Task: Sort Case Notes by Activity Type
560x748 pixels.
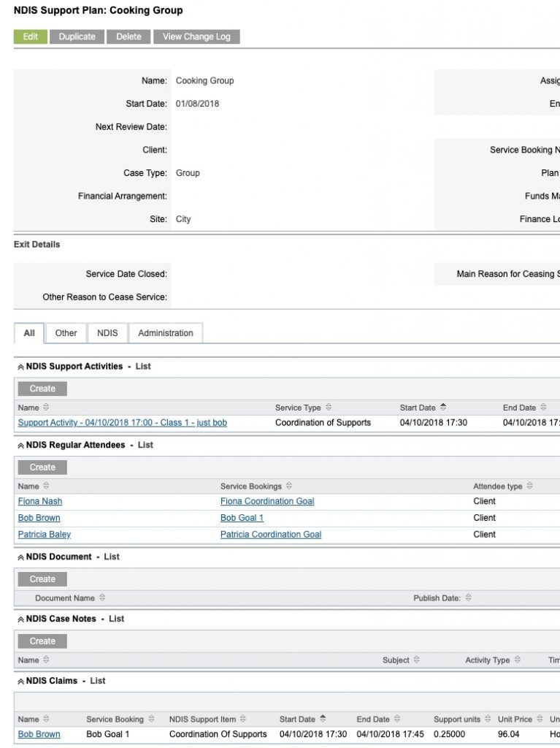Action: click(x=518, y=660)
